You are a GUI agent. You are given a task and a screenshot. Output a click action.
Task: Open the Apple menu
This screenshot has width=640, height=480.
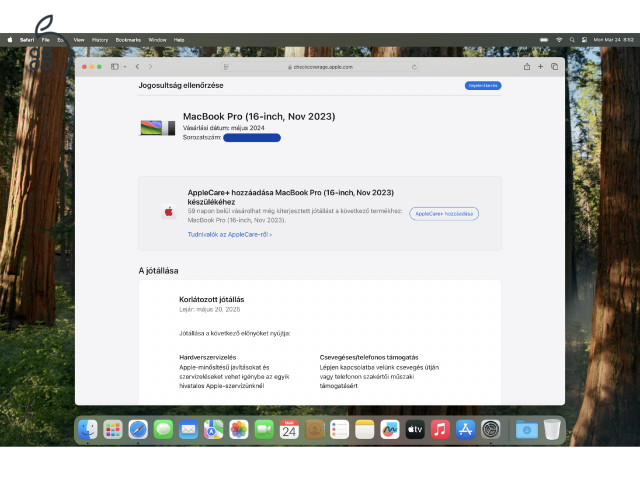point(10,40)
